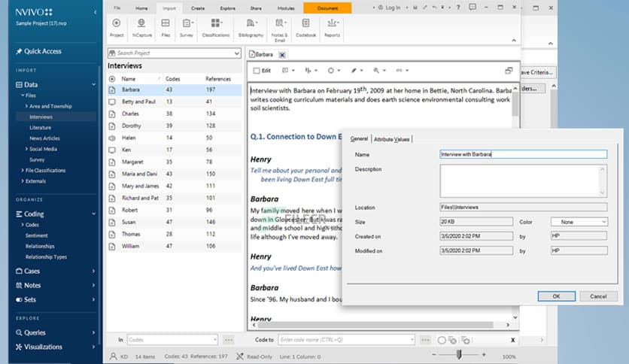Collapse the navigation sidebar arrow
The height and width of the screenshot is (364, 629).
[95, 12]
